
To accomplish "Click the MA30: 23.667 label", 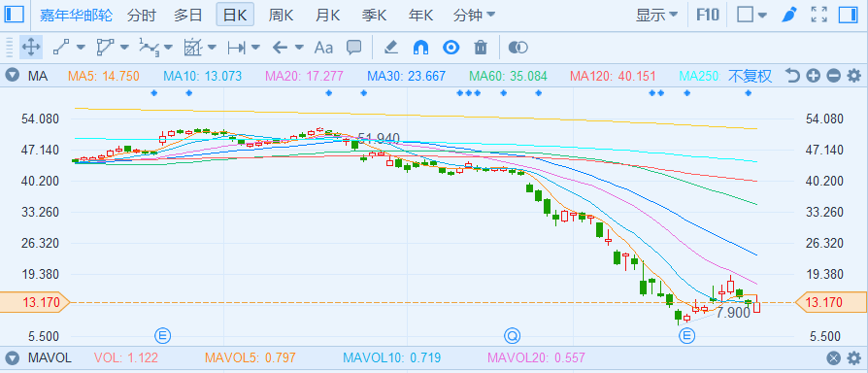I will pos(406,77).
